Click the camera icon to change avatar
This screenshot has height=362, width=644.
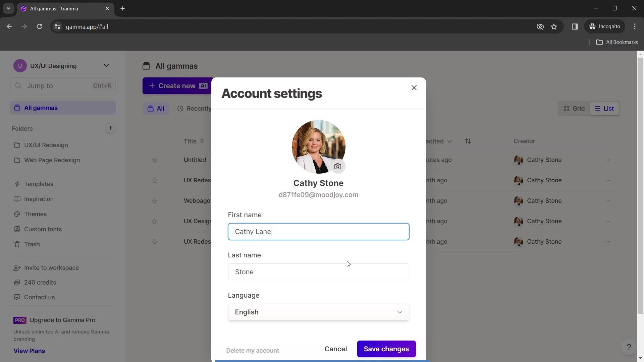(x=338, y=166)
